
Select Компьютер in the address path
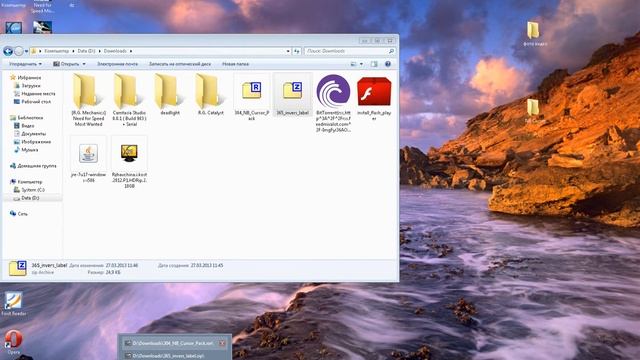[56, 51]
